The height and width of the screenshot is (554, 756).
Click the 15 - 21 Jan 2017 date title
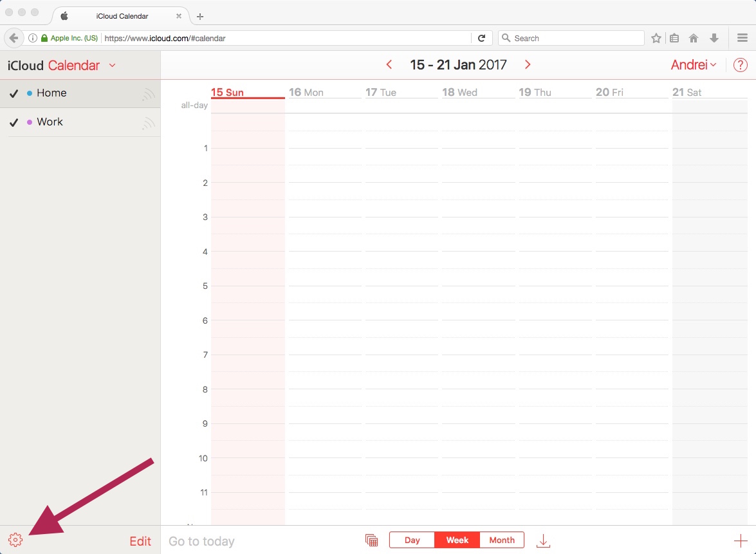coord(458,64)
